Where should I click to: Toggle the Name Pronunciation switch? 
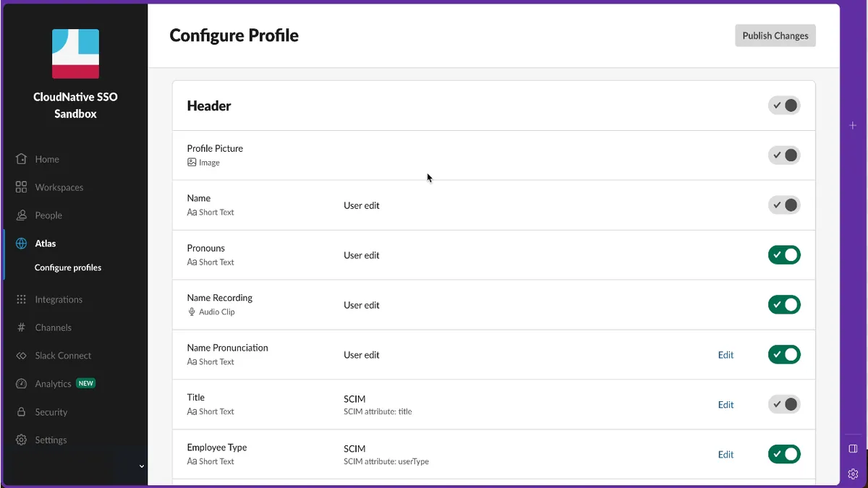pos(784,355)
